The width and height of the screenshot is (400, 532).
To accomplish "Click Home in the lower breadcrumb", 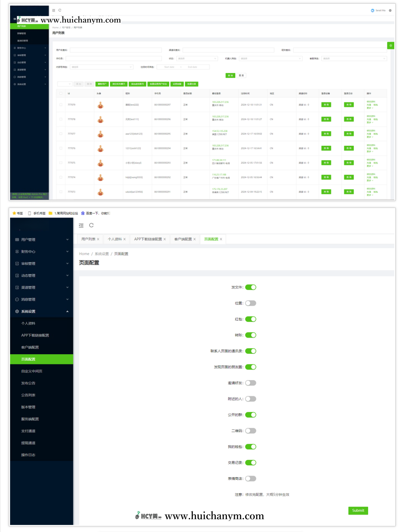I will coord(84,254).
